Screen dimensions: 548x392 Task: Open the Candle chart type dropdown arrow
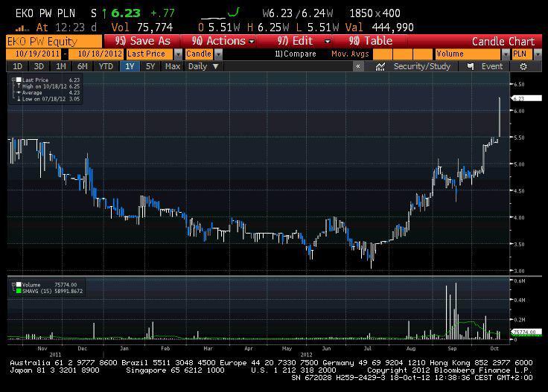(218, 54)
